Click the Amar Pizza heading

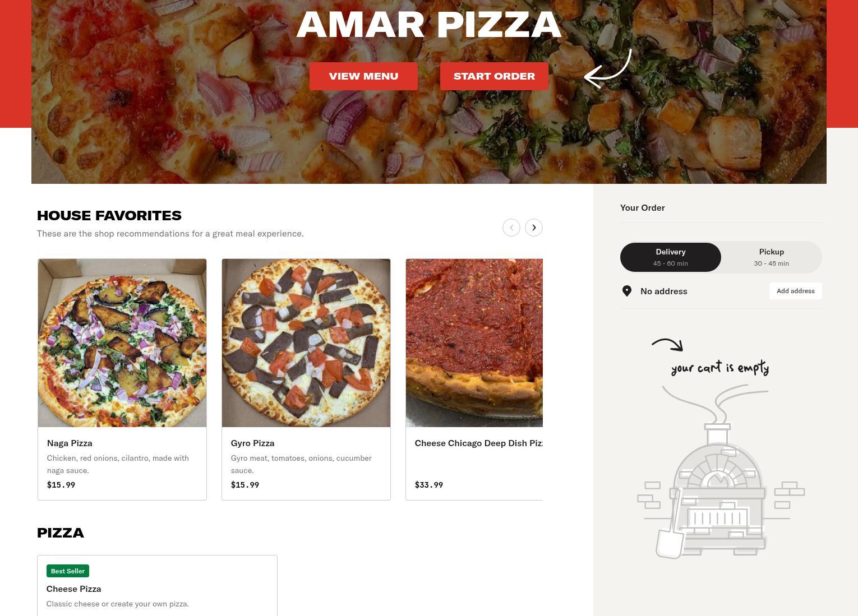(429, 25)
